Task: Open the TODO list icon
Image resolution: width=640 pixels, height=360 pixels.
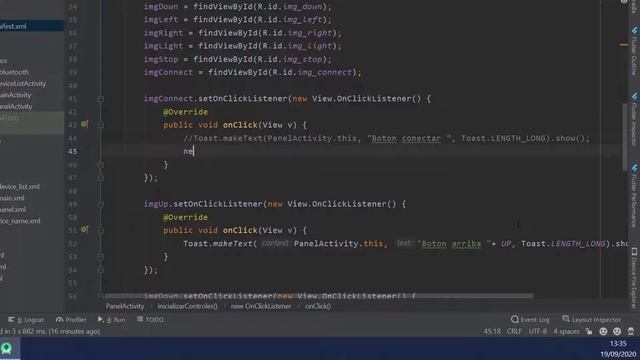Action: pyautogui.click(x=140, y=319)
